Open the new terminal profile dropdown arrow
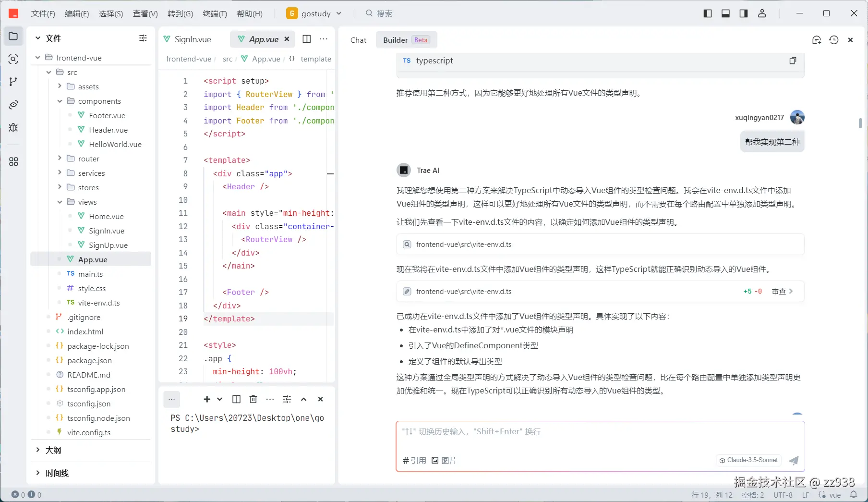 [219, 399]
